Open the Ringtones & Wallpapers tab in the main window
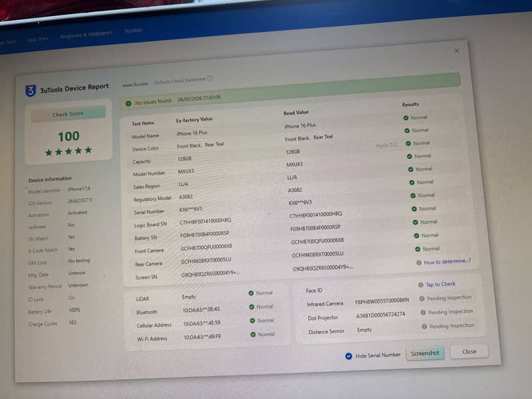Screen dimensions: 532x399 [x=86, y=35]
